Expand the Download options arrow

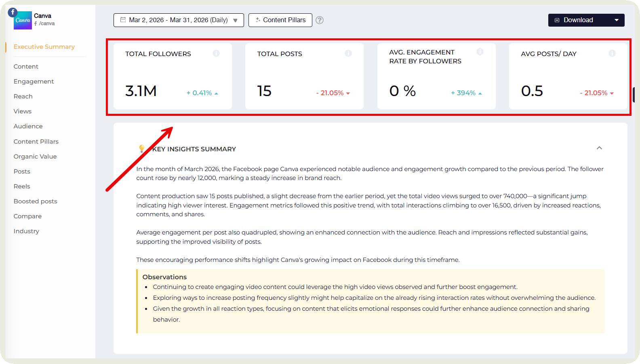click(x=617, y=20)
